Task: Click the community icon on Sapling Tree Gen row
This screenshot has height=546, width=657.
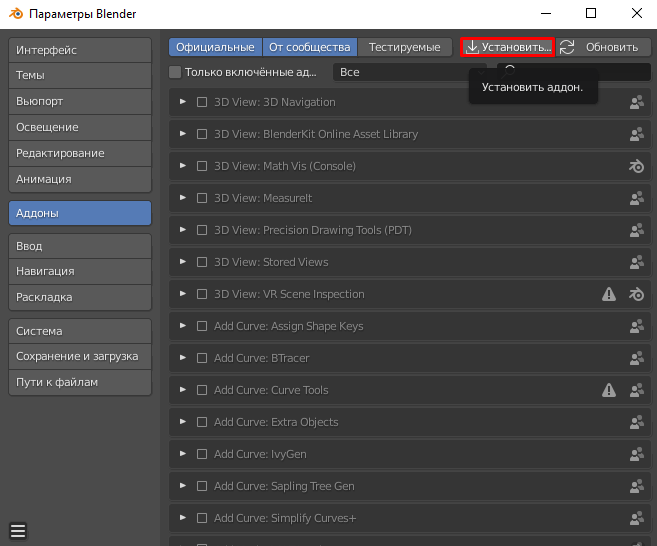Action: click(636, 486)
